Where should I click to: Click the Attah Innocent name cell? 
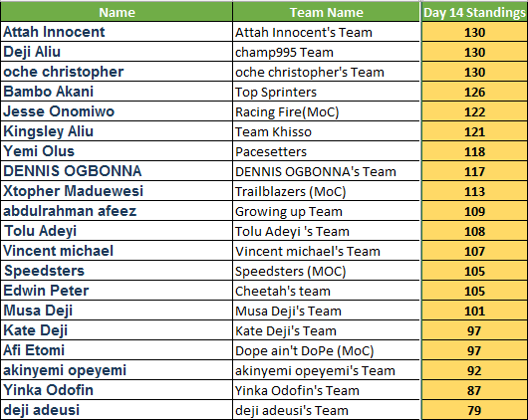point(117,32)
